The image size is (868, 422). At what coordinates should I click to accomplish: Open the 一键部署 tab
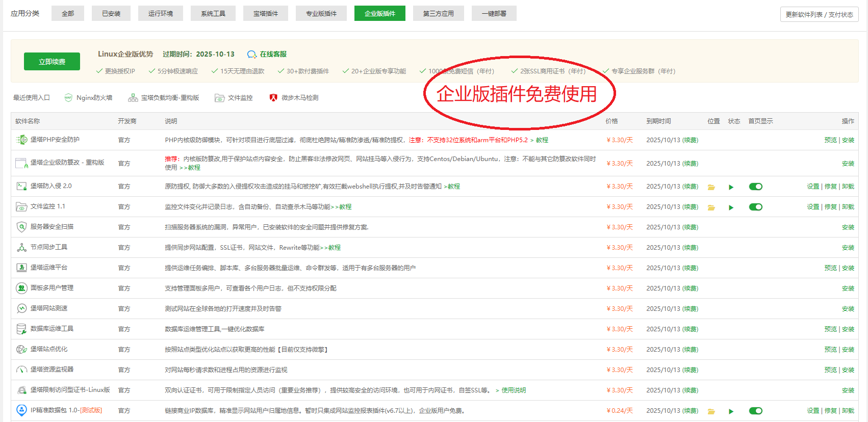(494, 14)
